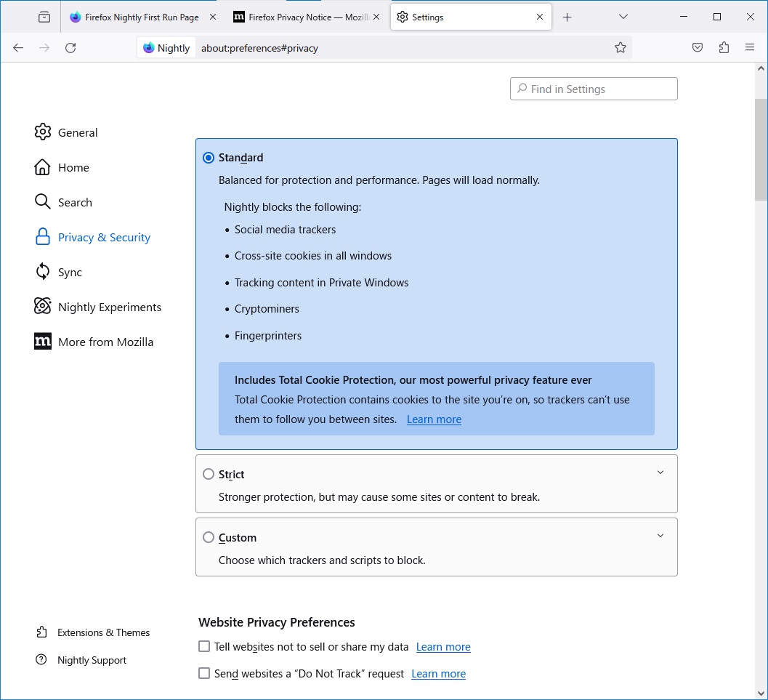Open the Save to Pocket icon

698,47
